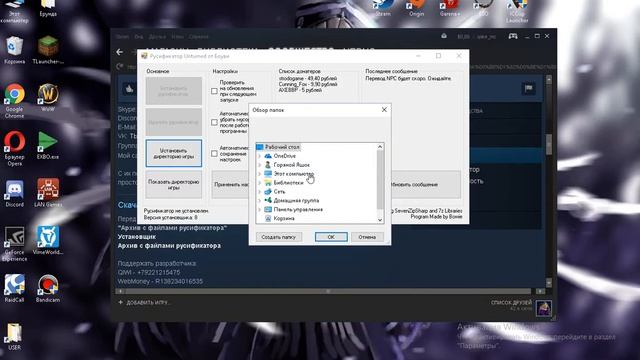Screen dimensions: 640x360
Task: Select Библиотеки in folder tree
Action: tap(289, 183)
